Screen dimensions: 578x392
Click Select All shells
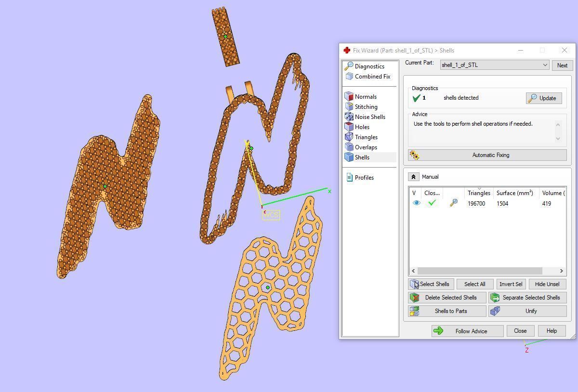pyautogui.click(x=474, y=284)
